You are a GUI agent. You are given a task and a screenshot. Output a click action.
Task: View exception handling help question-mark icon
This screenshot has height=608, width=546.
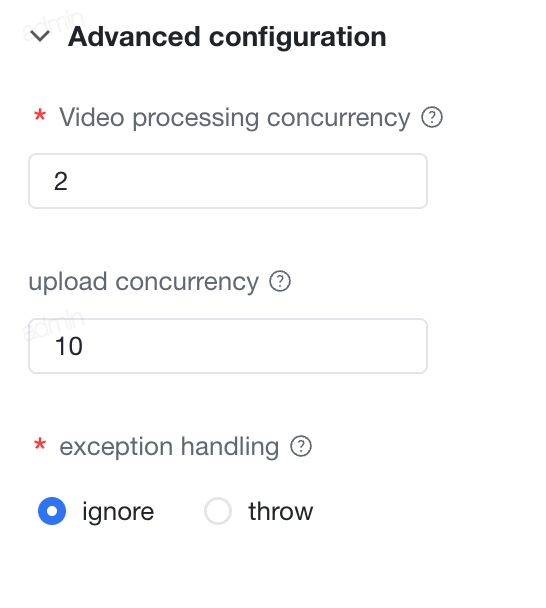[301, 446]
